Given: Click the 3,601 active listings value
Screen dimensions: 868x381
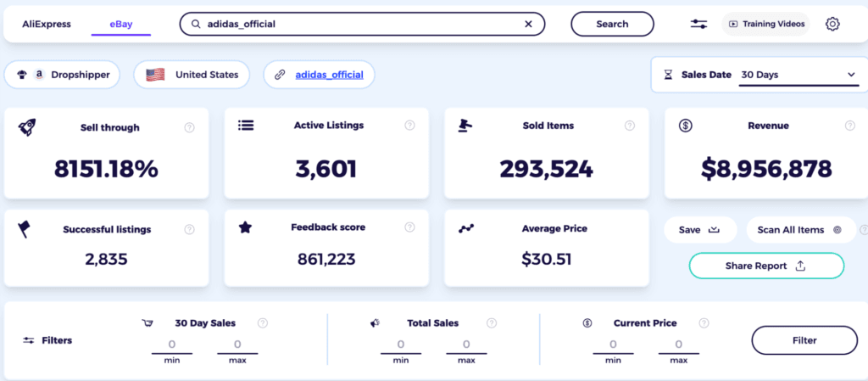Looking at the screenshot, I should pos(326,169).
